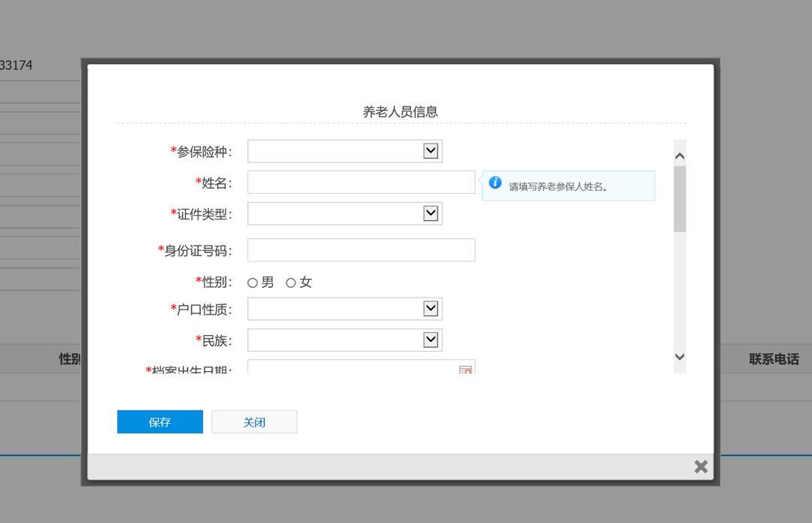Click the scrollbar up arrow
This screenshot has width=812, height=523.
tap(680, 156)
